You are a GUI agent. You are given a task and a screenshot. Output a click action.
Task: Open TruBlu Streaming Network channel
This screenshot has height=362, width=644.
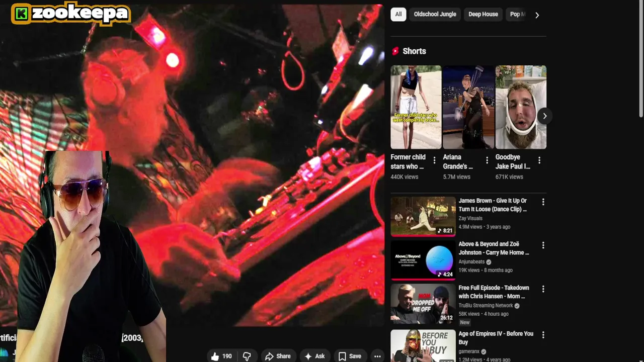[486, 305]
